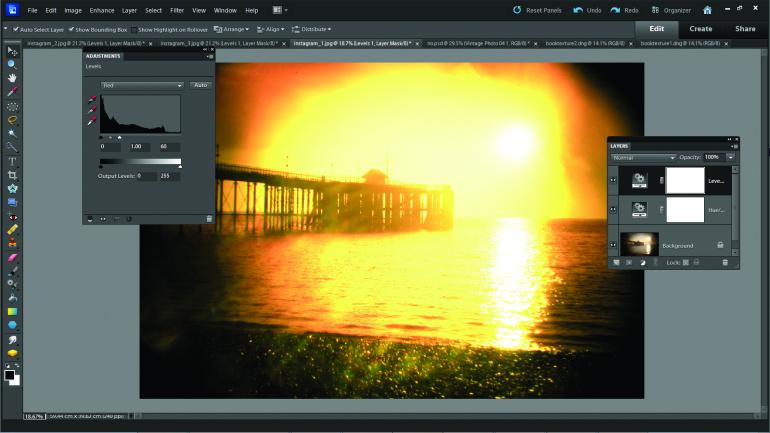
Task: Open the Align dropdown
Action: point(271,29)
